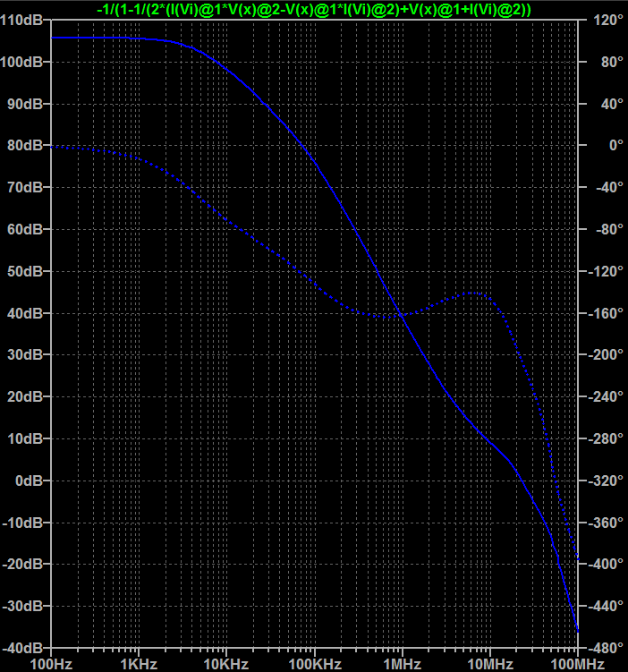This screenshot has width=628, height=672.
Task: Click the solid gain trace's flat 106dB plateau
Action: click(x=90, y=38)
